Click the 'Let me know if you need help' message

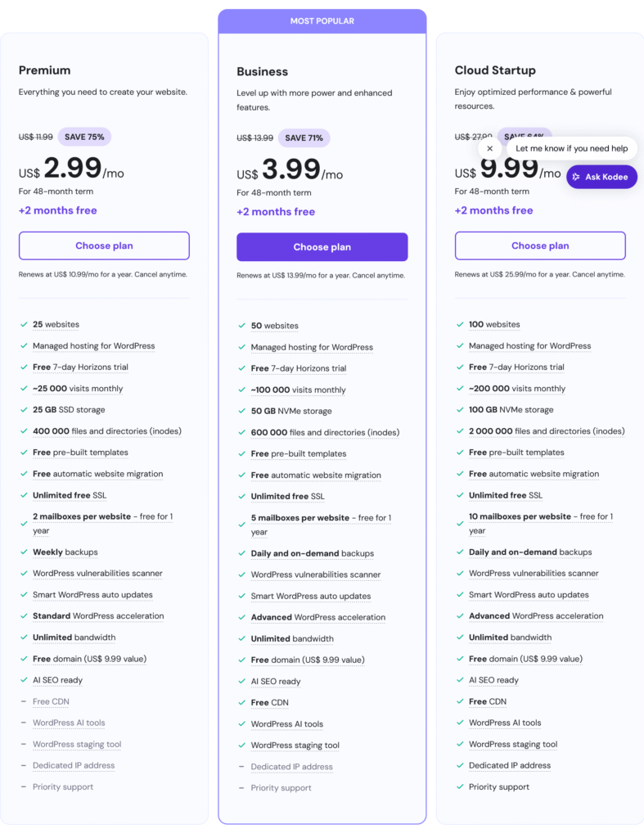point(571,148)
